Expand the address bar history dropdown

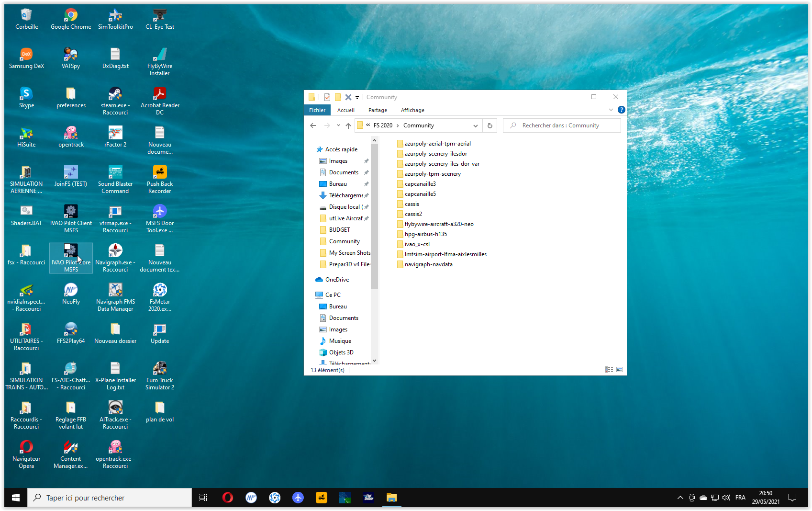point(475,125)
